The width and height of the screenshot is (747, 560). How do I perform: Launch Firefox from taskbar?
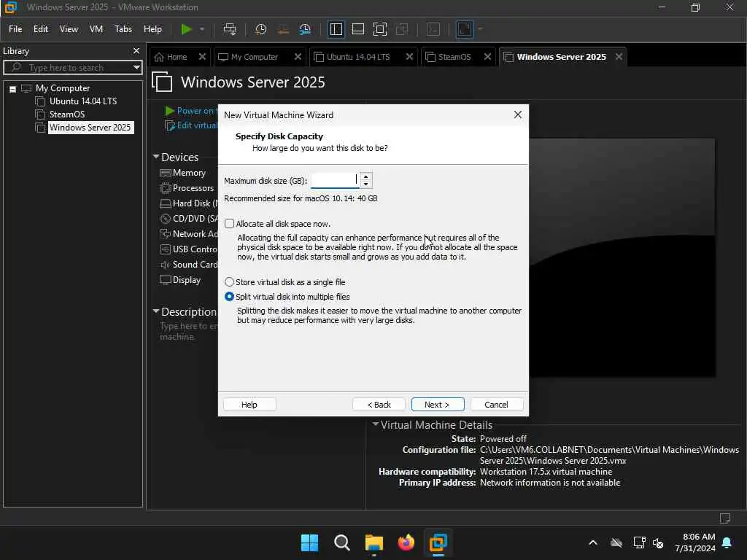(406, 542)
